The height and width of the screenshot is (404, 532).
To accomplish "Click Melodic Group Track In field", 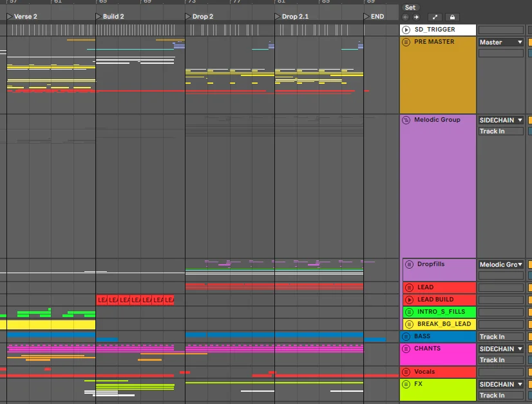I will pos(501,131).
